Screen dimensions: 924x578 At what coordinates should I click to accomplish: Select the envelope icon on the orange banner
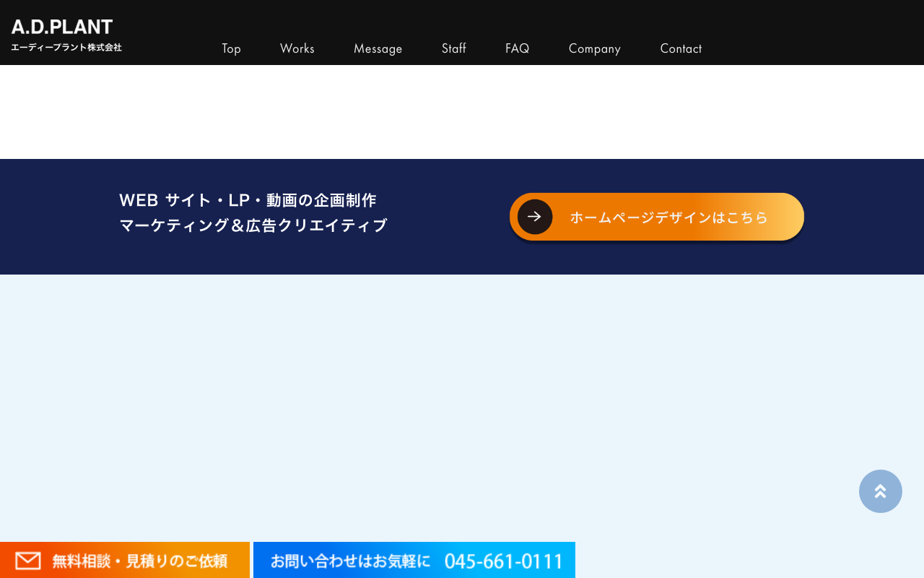(27, 559)
